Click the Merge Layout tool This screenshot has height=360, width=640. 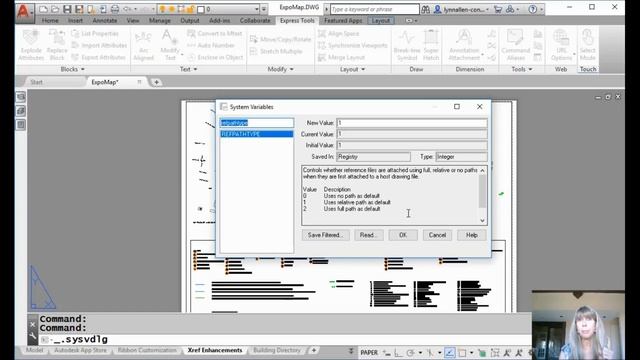(341, 58)
